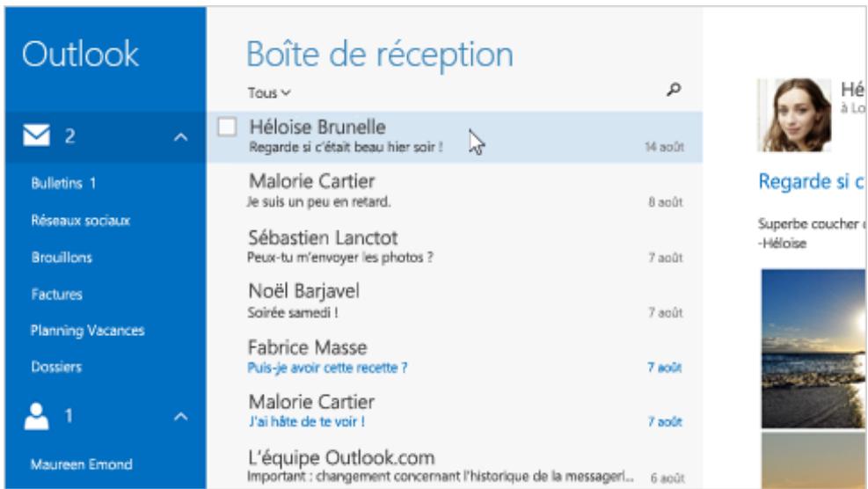This screenshot has width=868, height=489.
Task: Click '6 août' date on Outlook.com message
Action: [x=667, y=478]
